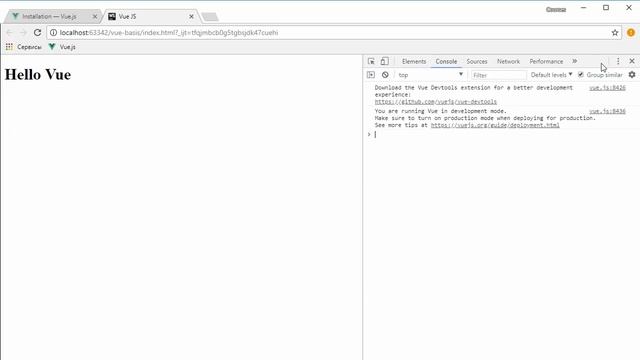Switch to the Sources tab
This screenshot has width=640, height=360.
[x=477, y=62]
